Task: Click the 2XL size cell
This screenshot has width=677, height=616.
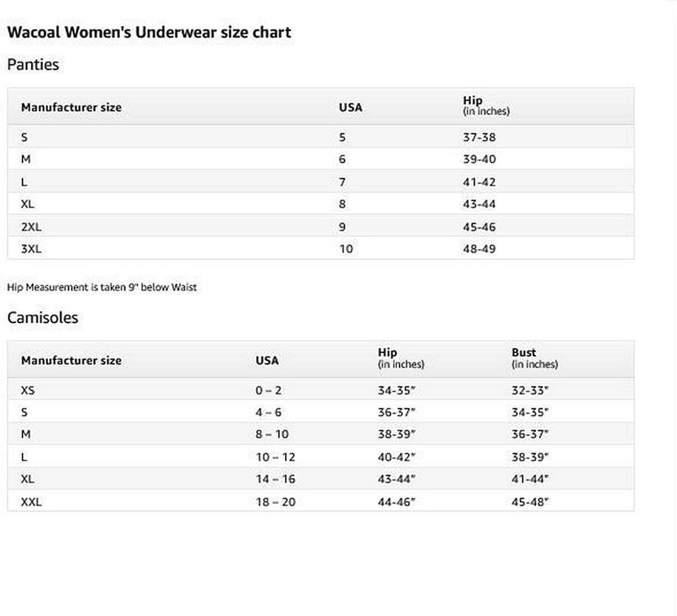Action: (31, 227)
